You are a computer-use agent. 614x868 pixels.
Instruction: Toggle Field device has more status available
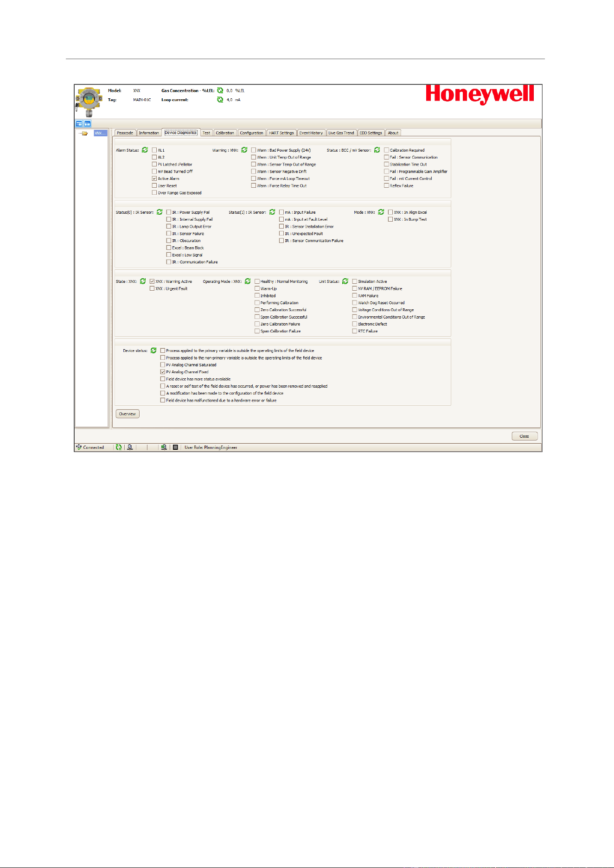point(163,379)
